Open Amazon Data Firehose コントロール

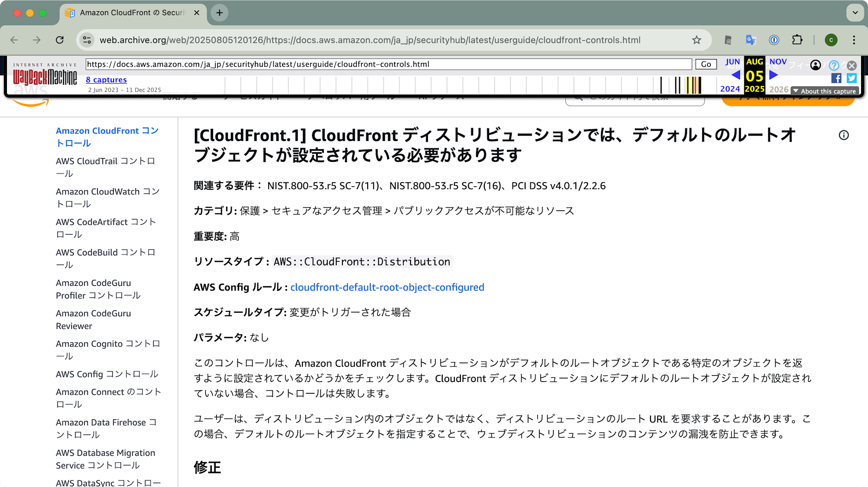point(106,428)
